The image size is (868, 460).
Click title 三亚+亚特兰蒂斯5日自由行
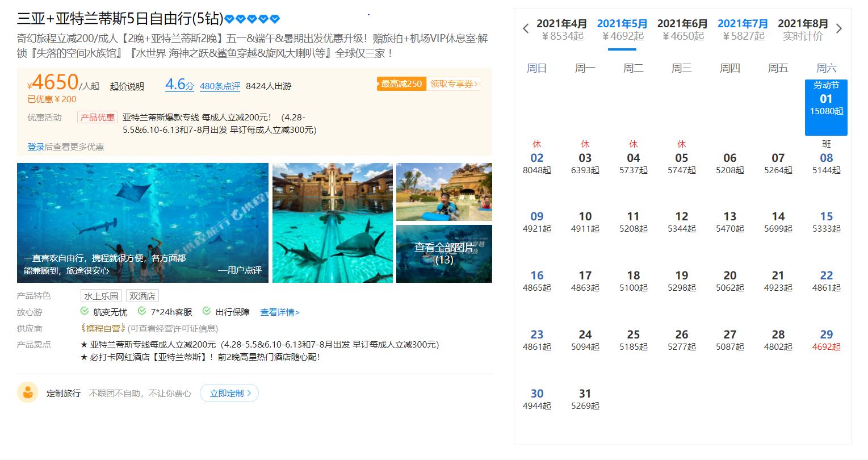pyautogui.click(x=120, y=19)
